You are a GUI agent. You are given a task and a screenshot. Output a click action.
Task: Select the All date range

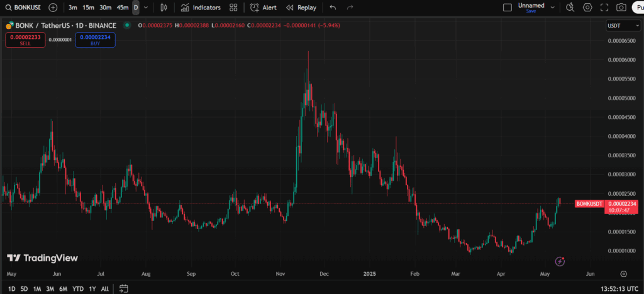(x=105, y=289)
